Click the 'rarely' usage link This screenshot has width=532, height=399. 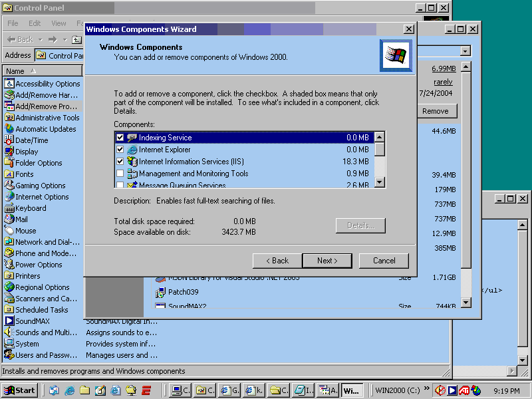point(443,82)
